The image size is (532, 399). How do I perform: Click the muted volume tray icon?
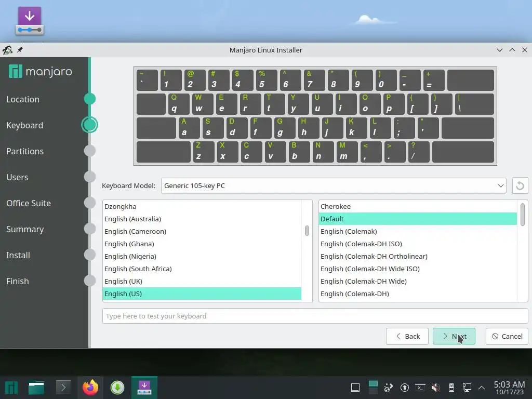pos(436,388)
